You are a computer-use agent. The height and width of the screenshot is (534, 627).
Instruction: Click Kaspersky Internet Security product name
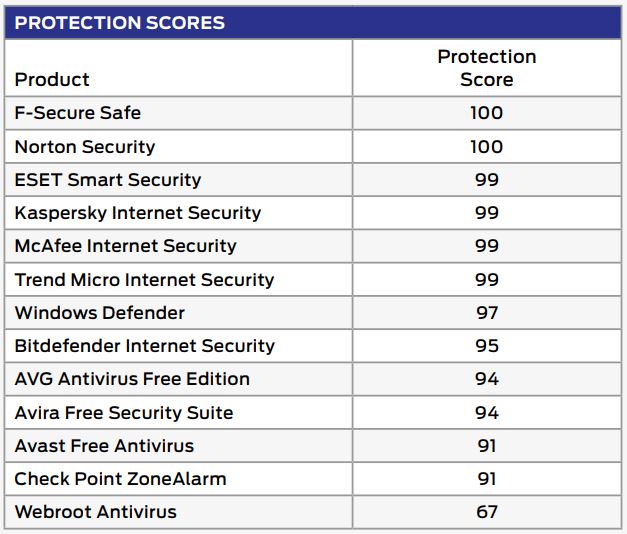pos(138,213)
